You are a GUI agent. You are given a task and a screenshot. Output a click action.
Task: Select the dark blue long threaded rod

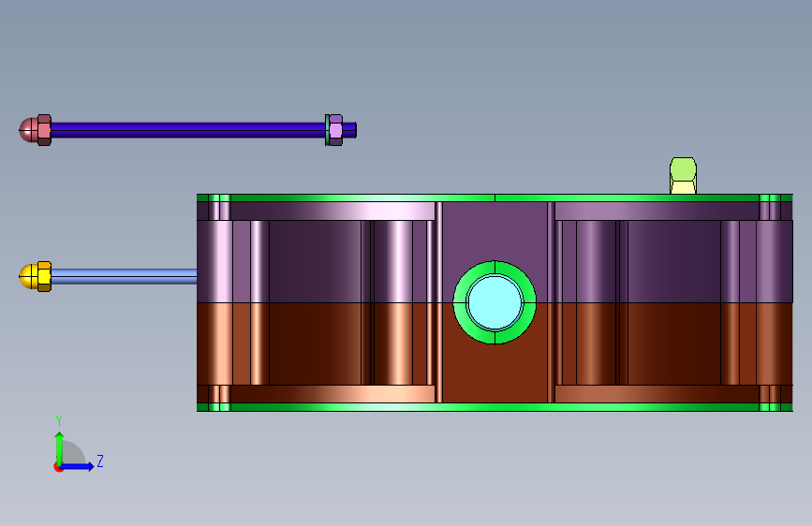click(x=187, y=130)
